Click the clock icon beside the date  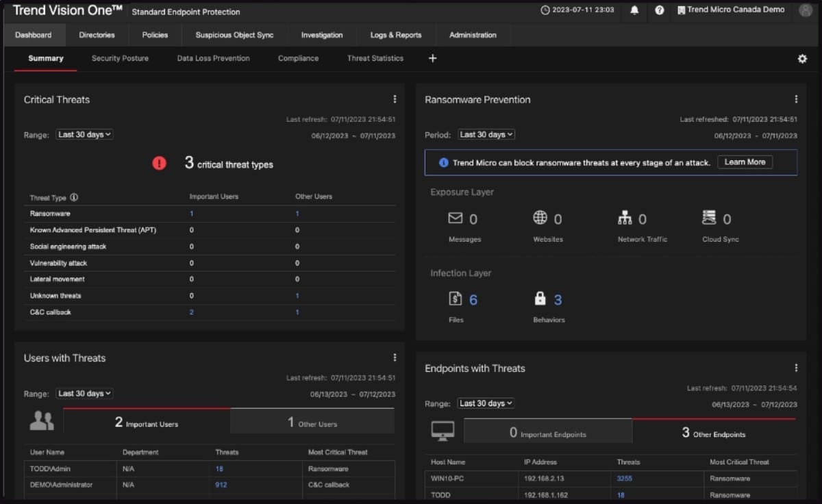coord(545,10)
